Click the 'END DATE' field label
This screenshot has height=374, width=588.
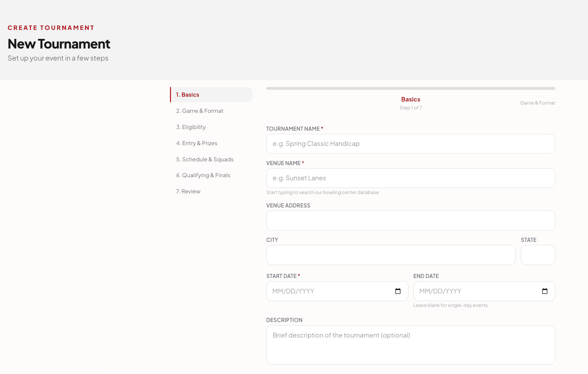click(x=426, y=276)
